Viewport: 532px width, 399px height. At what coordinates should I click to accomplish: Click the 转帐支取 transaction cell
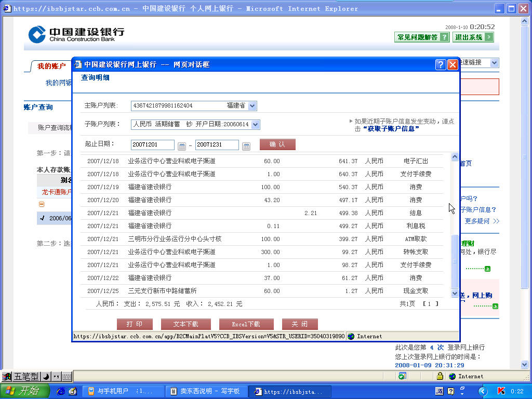point(416,252)
